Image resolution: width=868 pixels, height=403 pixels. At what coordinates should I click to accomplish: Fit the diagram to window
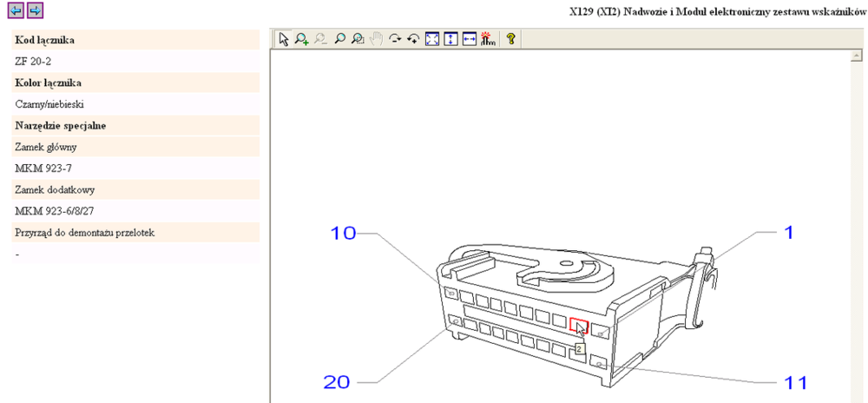pyautogui.click(x=432, y=39)
